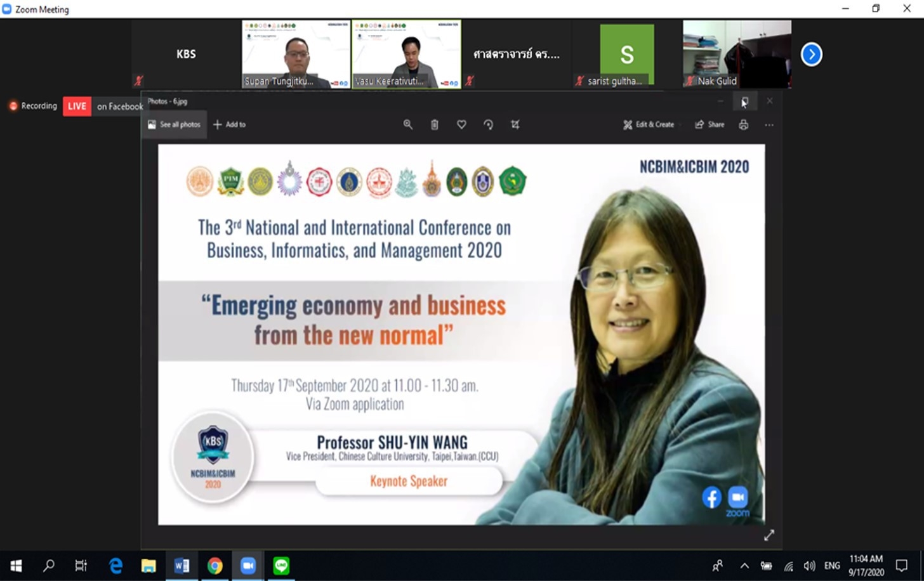
Task: Open Edit & Create menu in Photos
Action: 649,125
